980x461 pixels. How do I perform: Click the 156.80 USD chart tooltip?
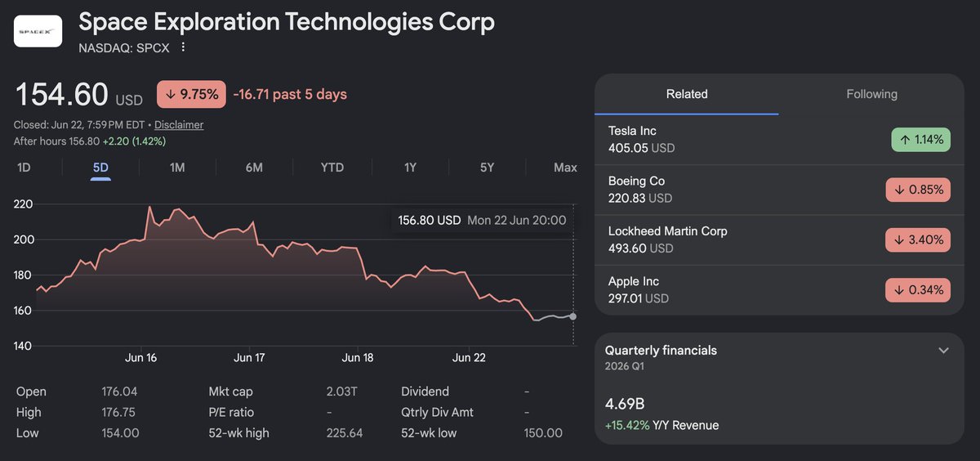click(x=482, y=221)
